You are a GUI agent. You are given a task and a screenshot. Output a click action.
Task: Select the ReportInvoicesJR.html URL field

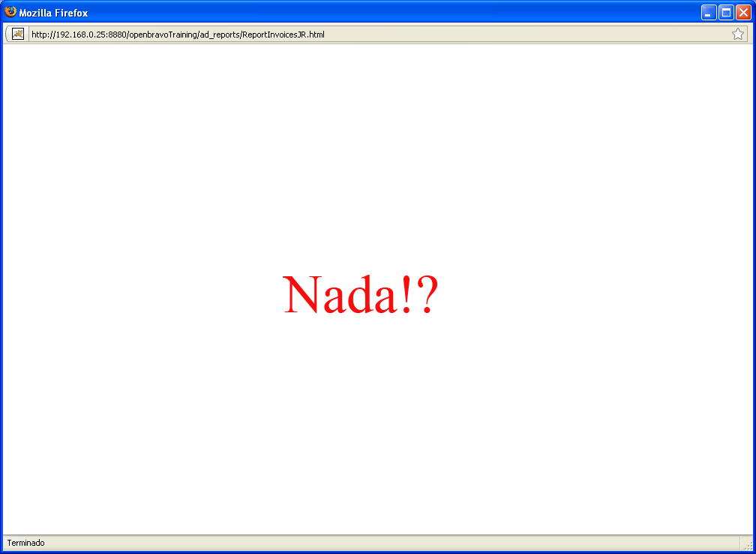coord(379,35)
